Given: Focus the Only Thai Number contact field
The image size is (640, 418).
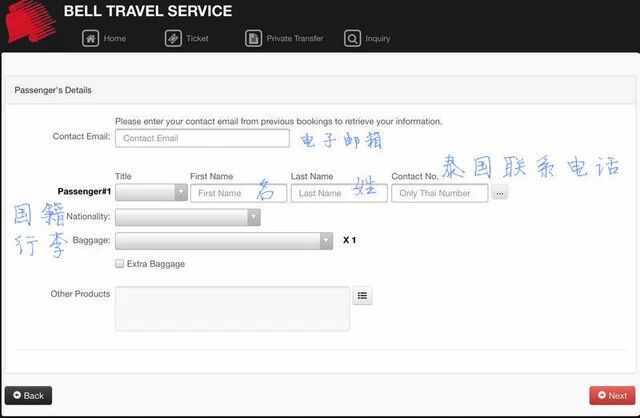Looking at the screenshot, I should click(x=440, y=193).
